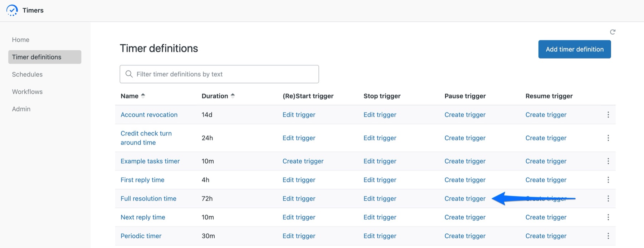Open the three-dot menu for Credit check turn around time
Image resolution: width=644 pixels, height=248 pixels.
(608, 138)
